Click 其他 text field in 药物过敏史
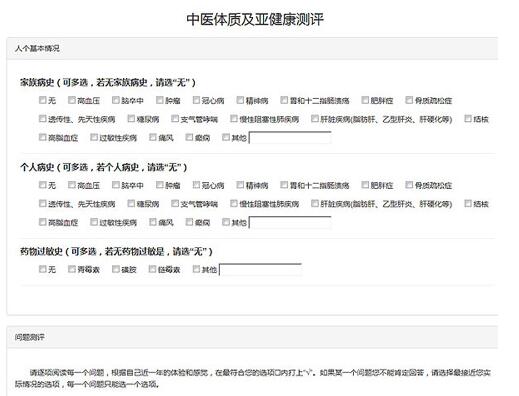This screenshot has width=519, height=396. click(260, 270)
